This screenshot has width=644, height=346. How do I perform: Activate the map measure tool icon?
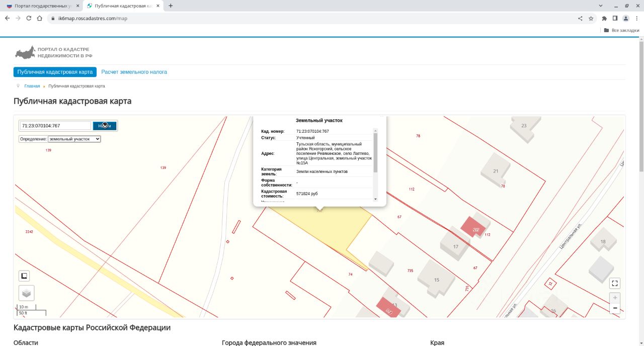25,276
